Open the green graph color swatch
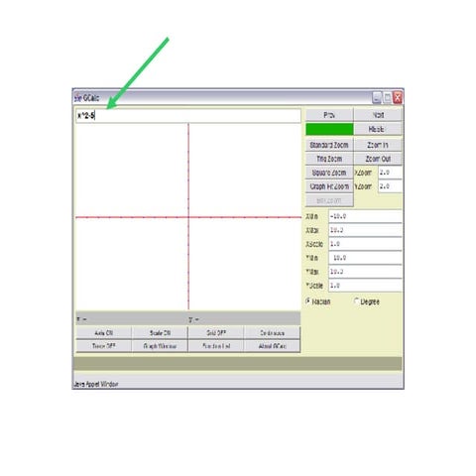 tap(329, 129)
